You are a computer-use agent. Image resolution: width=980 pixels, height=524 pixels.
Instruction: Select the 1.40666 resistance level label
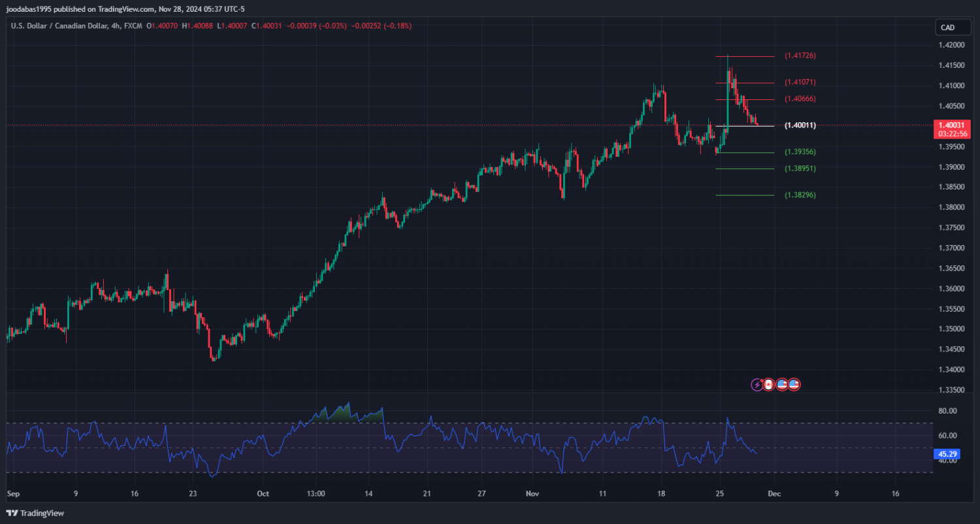[x=800, y=99]
